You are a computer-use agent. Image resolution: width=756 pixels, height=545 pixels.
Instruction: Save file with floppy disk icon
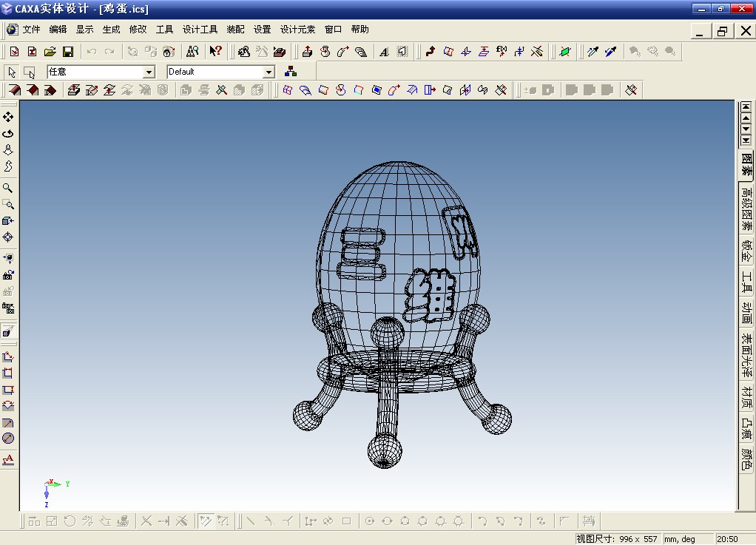pyautogui.click(x=68, y=52)
